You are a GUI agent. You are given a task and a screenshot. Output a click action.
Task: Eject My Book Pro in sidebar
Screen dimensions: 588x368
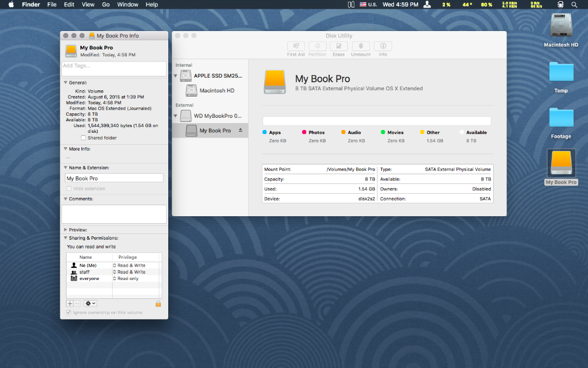(241, 131)
